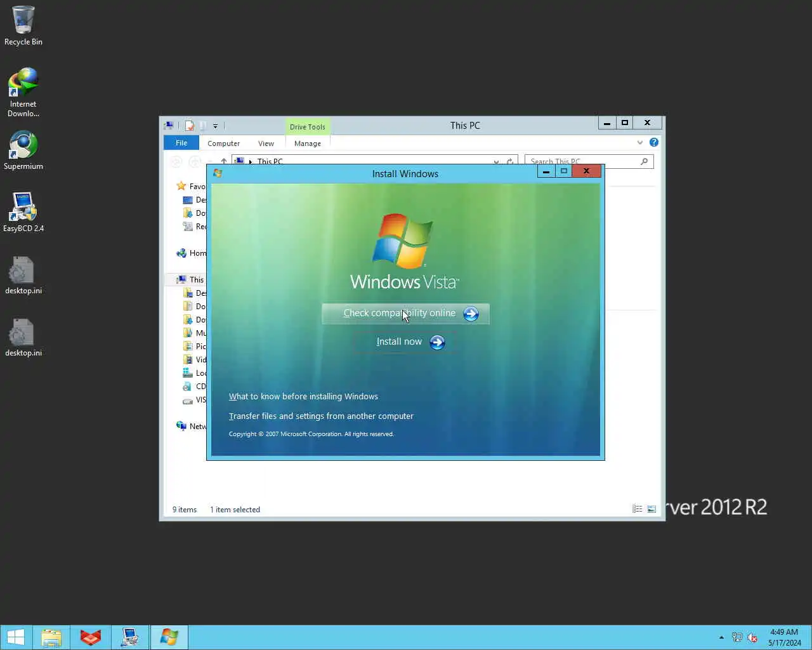Open the File tab in This PC window
The height and width of the screenshot is (650, 812).
click(181, 143)
